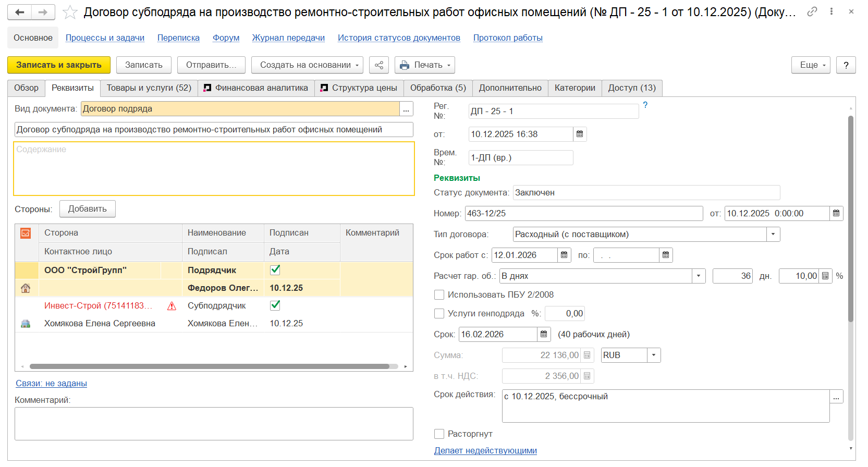
Task: Toggle the Услуги генподряда checkbox
Action: (439, 314)
